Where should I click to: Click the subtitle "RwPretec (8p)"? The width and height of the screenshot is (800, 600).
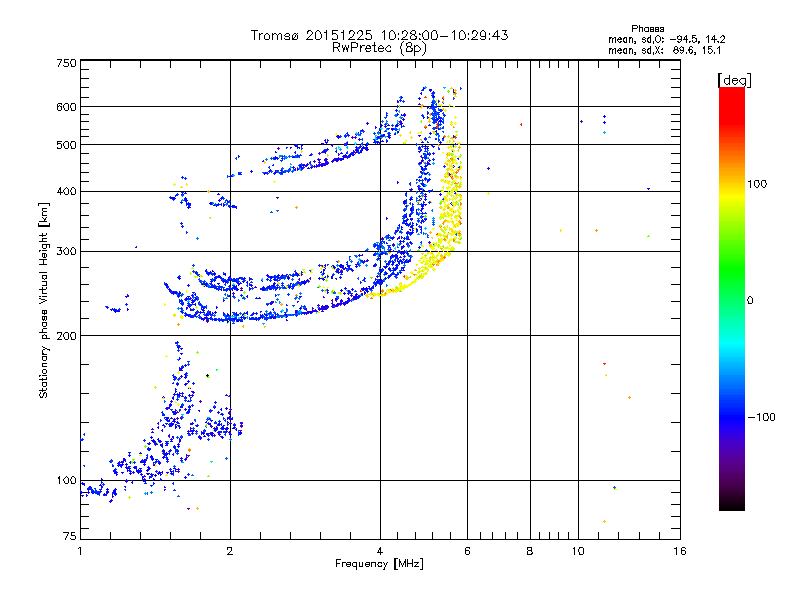[x=379, y=48]
